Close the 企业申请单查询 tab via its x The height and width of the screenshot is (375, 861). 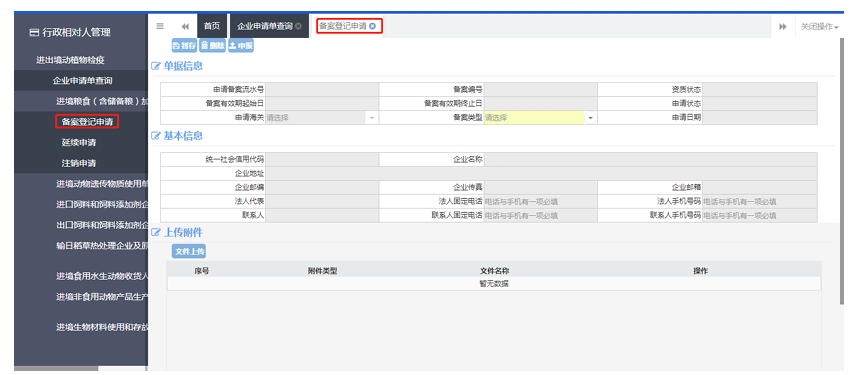(298, 26)
